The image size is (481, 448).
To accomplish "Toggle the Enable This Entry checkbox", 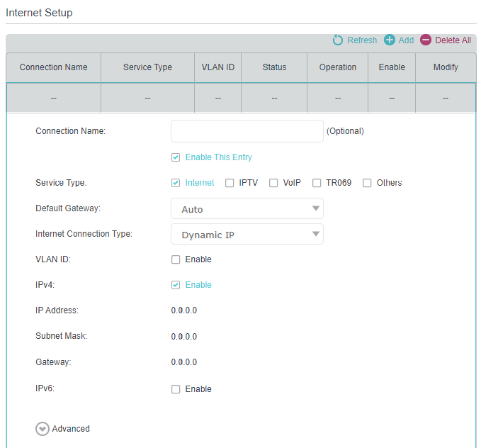I will tap(176, 157).
